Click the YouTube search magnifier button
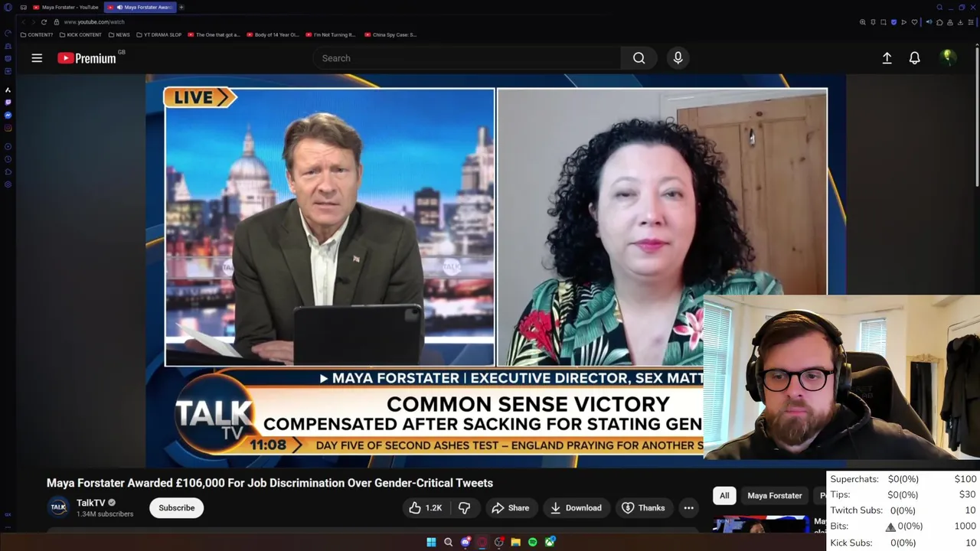This screenshot has width=980, height=551. (639, 58)
